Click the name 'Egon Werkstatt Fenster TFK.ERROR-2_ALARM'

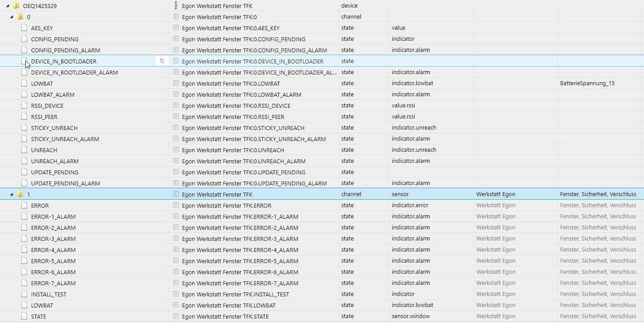240,228
